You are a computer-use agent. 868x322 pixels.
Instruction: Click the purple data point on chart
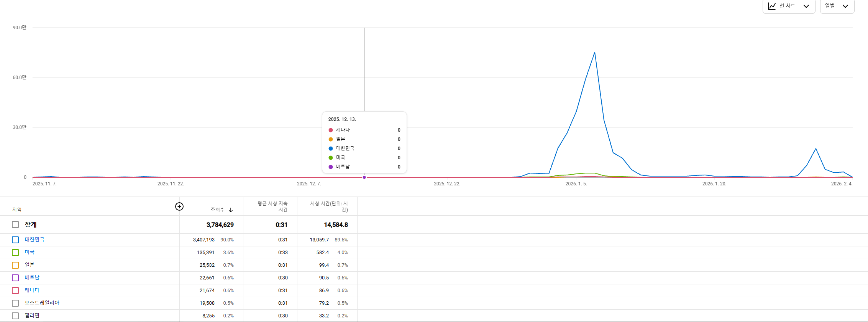364,177
